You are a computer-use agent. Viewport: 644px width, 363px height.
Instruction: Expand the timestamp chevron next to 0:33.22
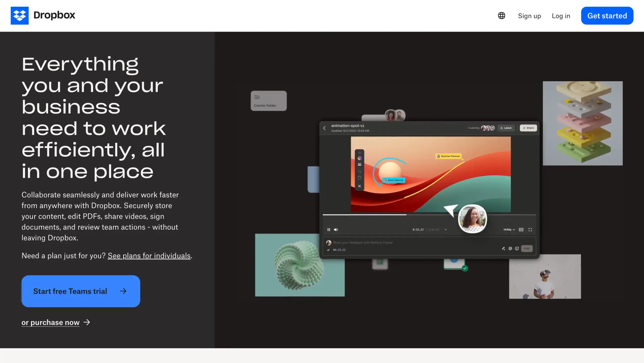(445, 230)
